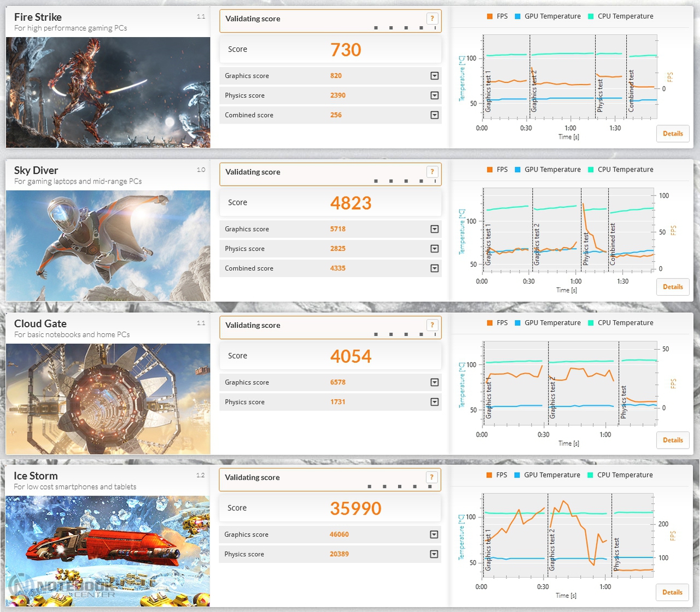Select the Sky Diver title text
The width and height of the screenshot is (700, 612).
pos(36,170)
